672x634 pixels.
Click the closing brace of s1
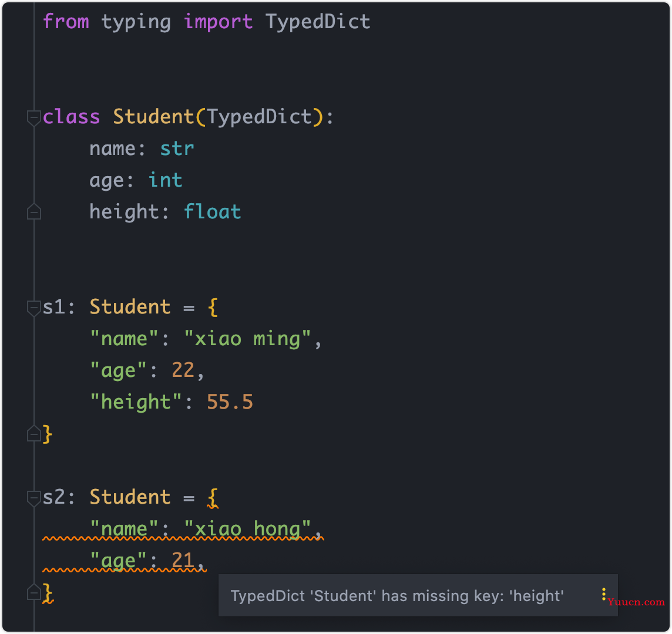click(x=48, y=434)
